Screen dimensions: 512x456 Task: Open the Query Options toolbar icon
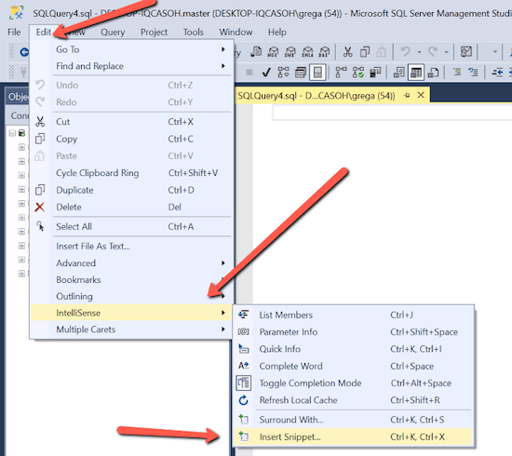click(x=300, y=72)
